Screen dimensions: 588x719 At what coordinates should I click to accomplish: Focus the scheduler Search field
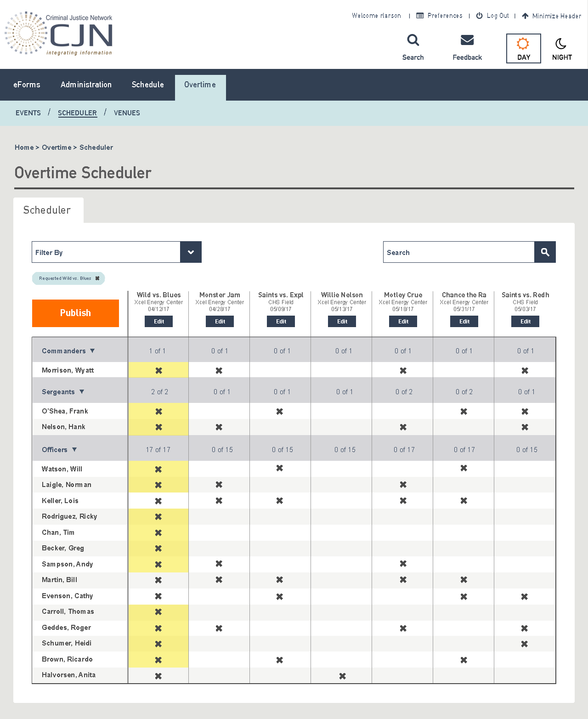(x=458, y=252)
